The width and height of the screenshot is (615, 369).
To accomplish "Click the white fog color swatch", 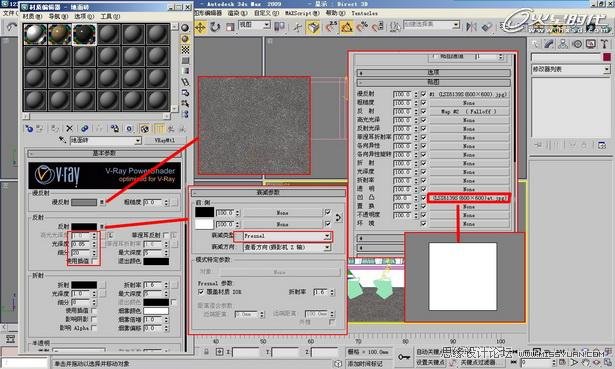I will (x=156, y=311).
